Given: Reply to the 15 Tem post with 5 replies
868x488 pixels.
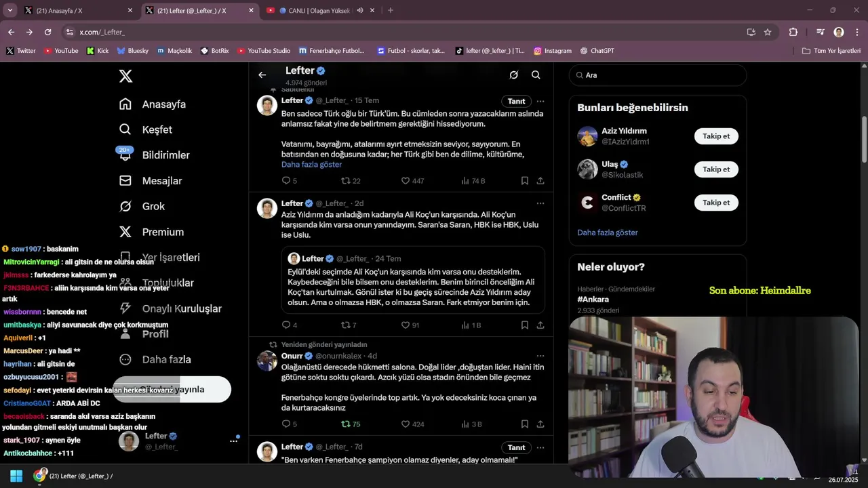Looking at the screenshot, I should (290, 181).
